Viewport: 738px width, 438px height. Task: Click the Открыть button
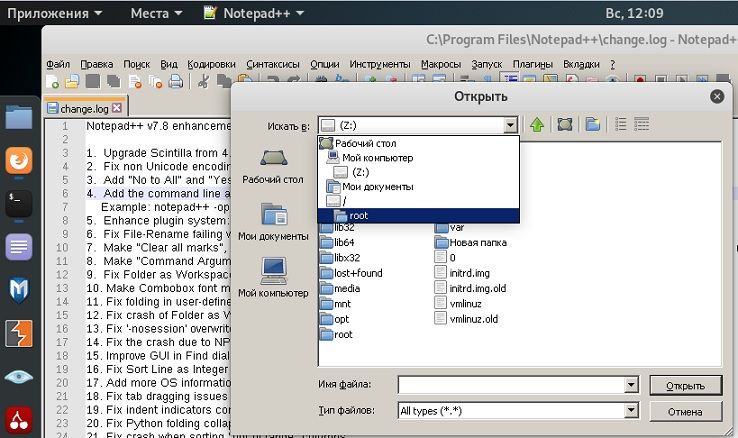685,385
